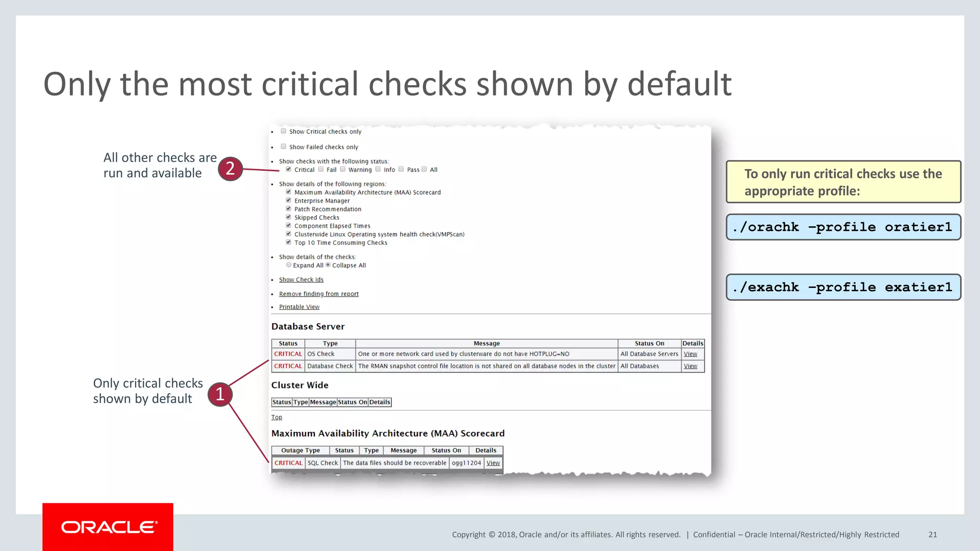
Task: Select the orachk -profile oratier1 command
Action: (x=843, y=227)
